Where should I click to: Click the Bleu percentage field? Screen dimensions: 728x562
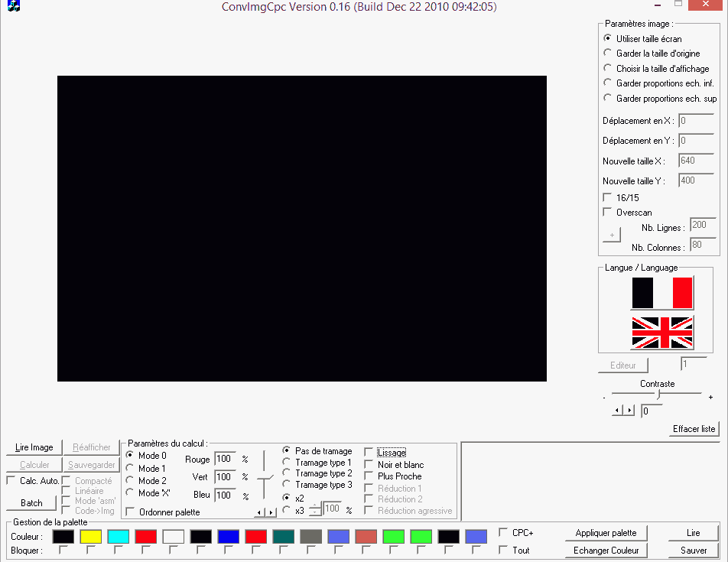click(226, 495)
